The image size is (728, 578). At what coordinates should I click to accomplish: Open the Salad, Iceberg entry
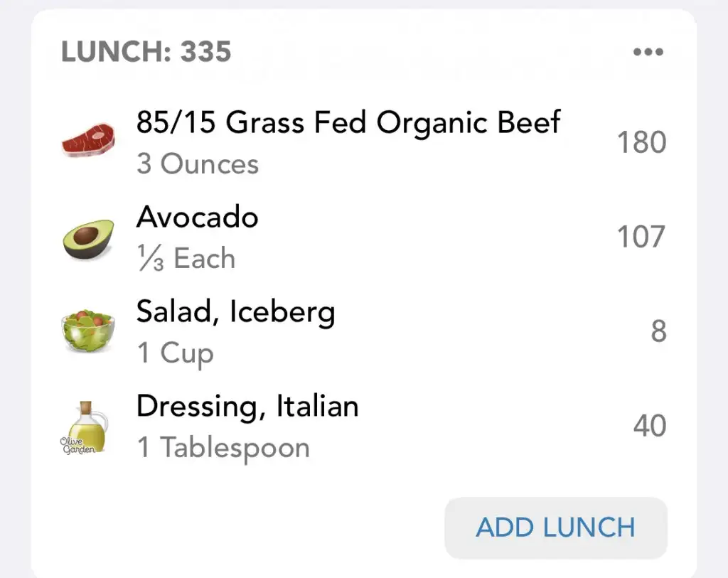tap(235, 311)
